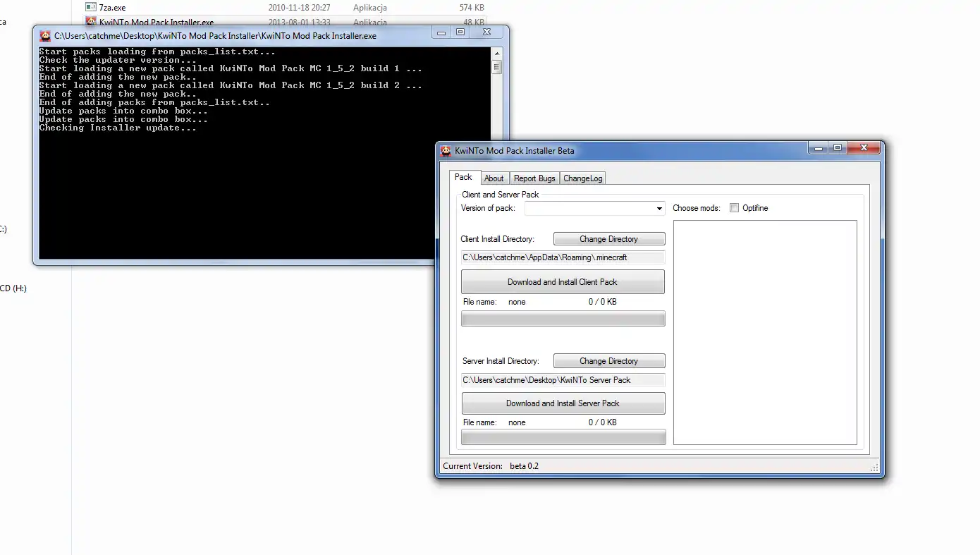This screenshot has height=555, width=980.
Task: Click console line 'Start packs loading from packs_list.txt...'
Action: tap(157, 51)
